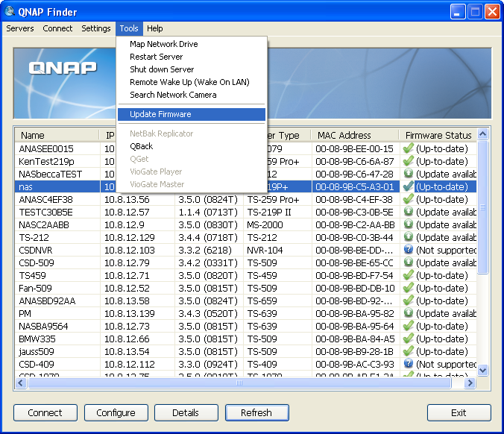Click the QNAP Finder title bar icon
504x434 pixels.
[10, 11]
